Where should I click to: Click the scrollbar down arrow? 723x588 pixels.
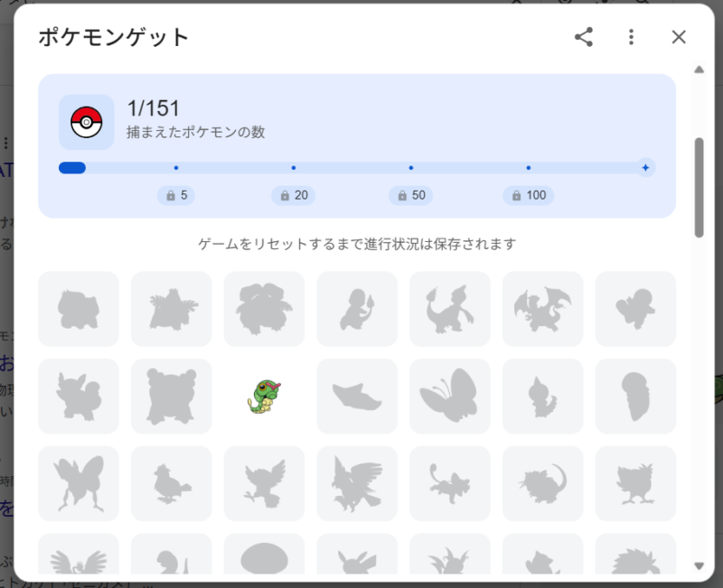pyautogui.click(x=699, y=566)
